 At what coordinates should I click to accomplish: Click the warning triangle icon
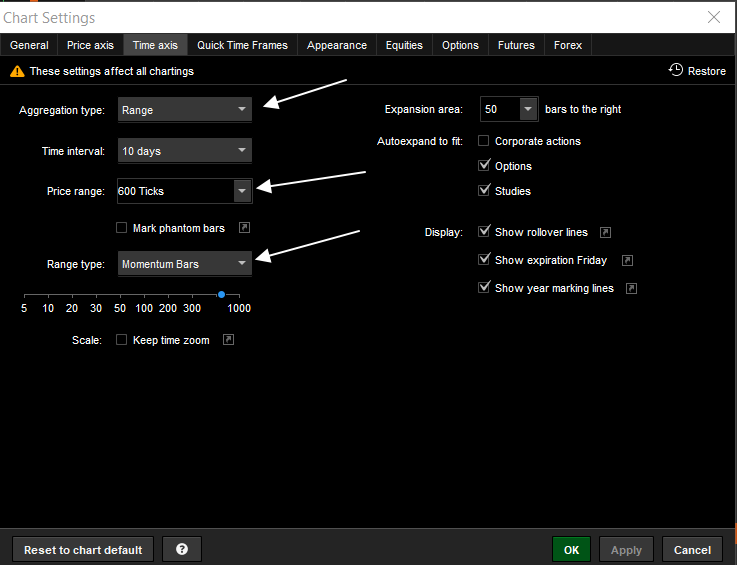(17, 71)
